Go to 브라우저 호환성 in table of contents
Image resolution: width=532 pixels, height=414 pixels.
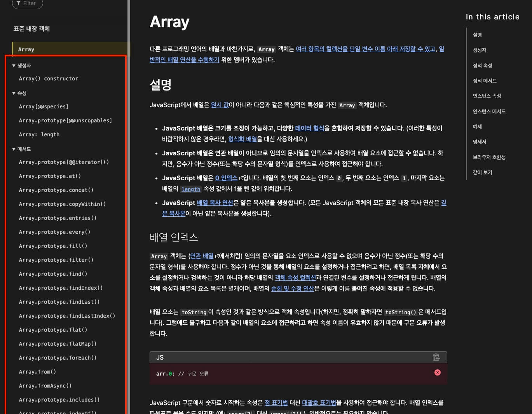tap(489, 157)
